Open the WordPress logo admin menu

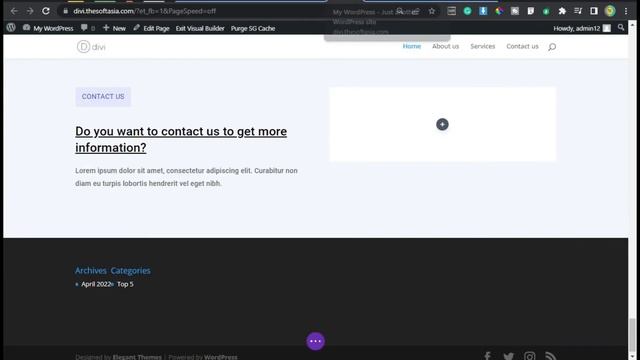pos(11,28)
